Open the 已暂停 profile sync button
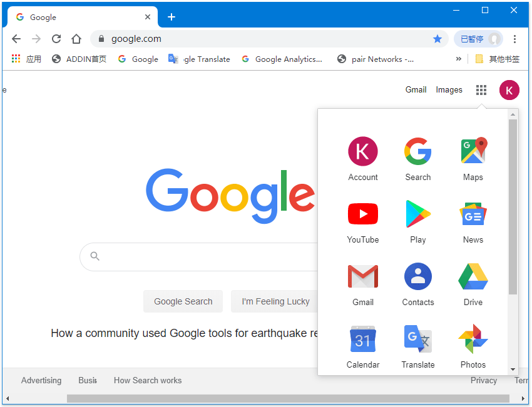 [478, 39]
